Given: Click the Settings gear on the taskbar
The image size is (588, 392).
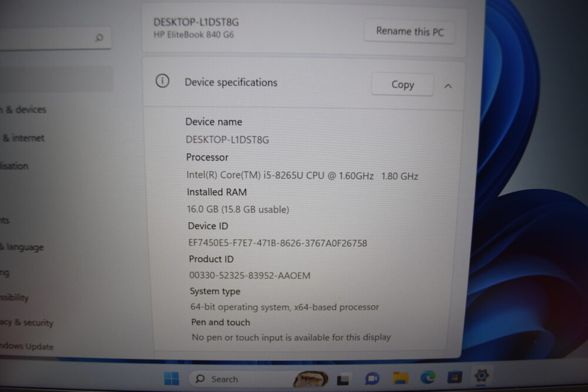Looking at the screenshot, I should coord(481,376).
